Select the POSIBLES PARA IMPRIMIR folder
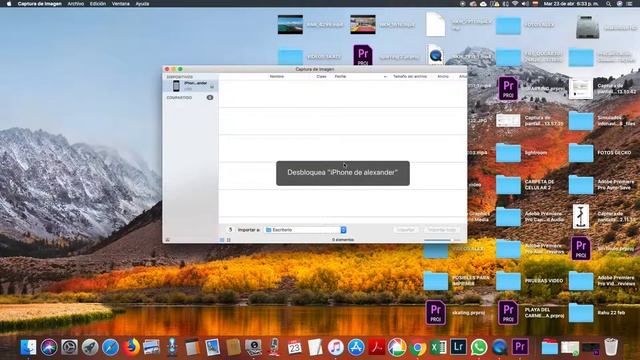Viewport: 640px width, 360px height. pyautogui.click(x=436, y=281)
